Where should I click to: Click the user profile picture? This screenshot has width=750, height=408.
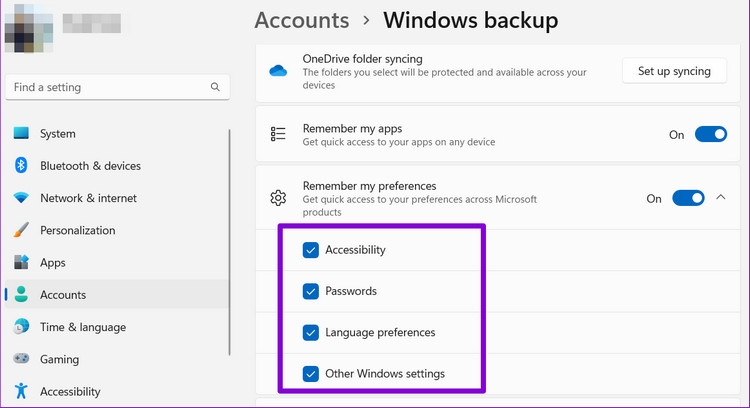tap(29, 28)
